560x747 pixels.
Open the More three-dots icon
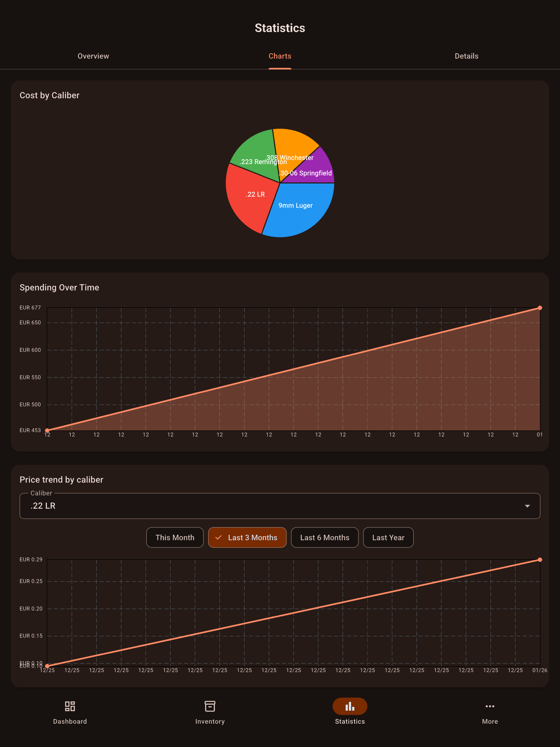click(x=490, y=706)
